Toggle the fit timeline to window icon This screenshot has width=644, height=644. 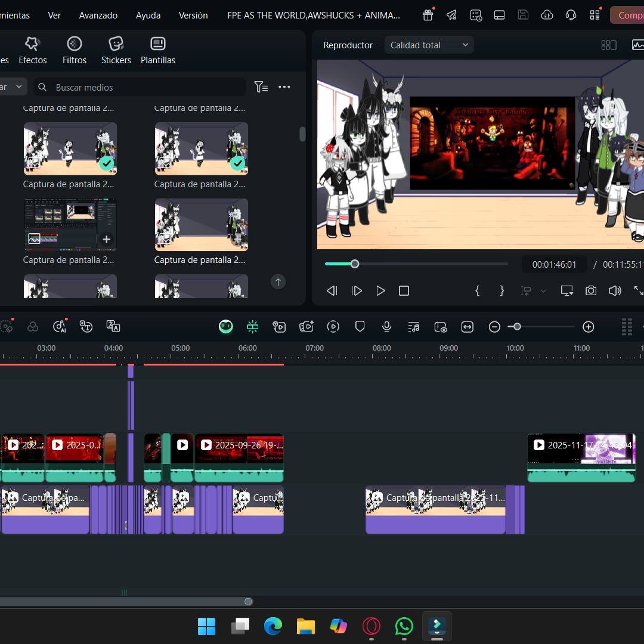(x=467, y=327)
